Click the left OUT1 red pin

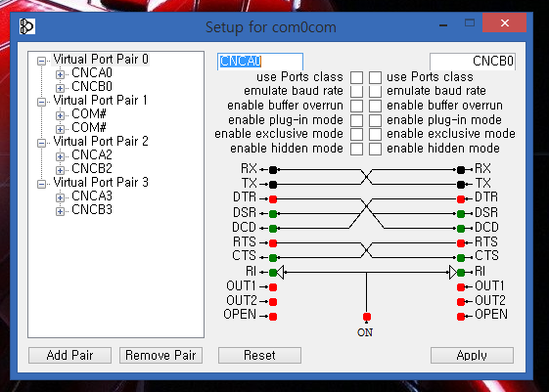tap(273, 287)
